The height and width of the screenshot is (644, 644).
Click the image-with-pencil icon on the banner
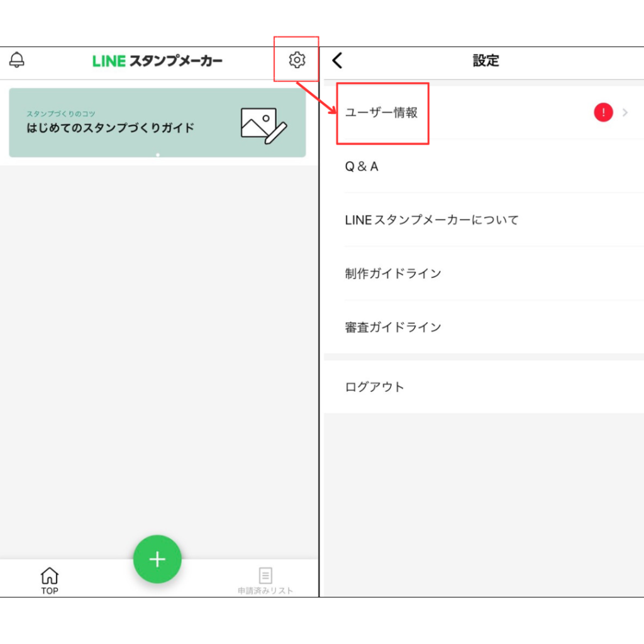[264, 126]
